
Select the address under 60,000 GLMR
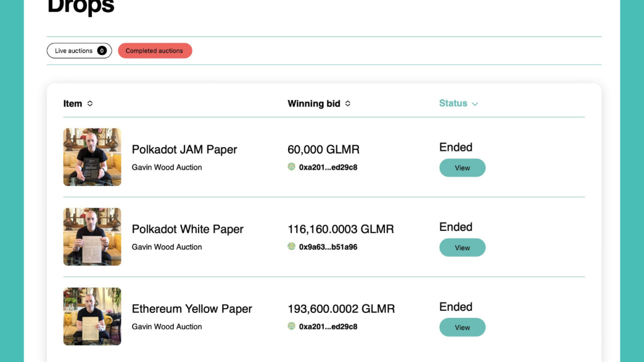point(328,167)
